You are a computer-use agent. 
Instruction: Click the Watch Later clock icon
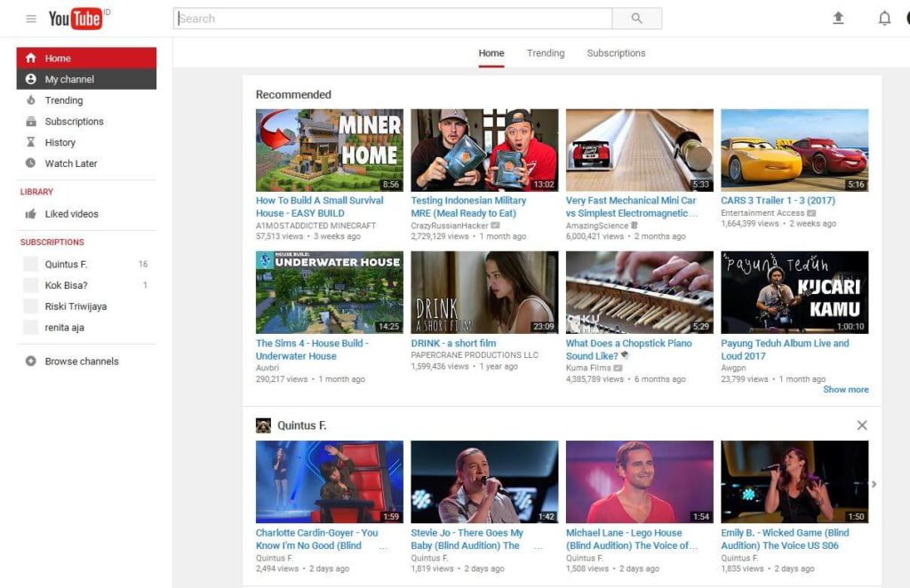pos(31,163)
